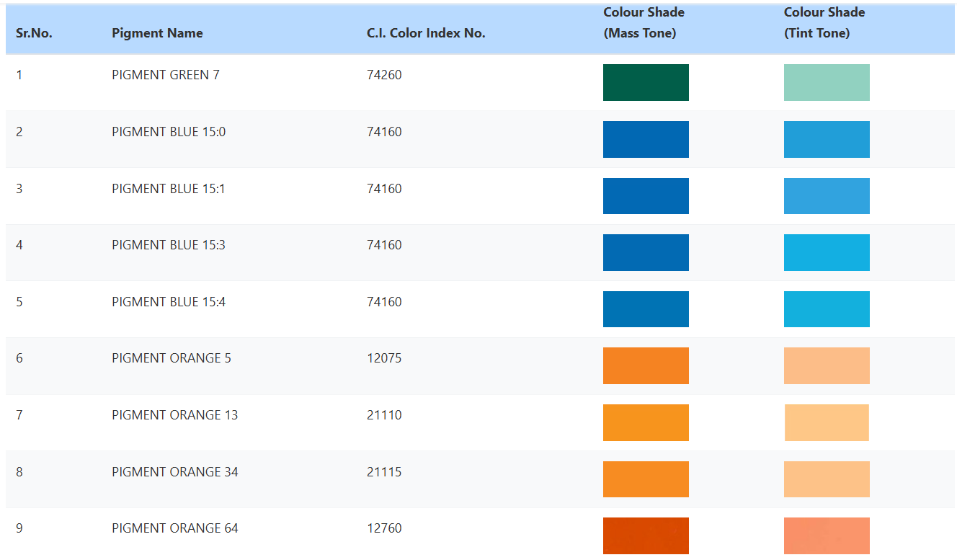Click the Pigment Blue 15:4 mass tone swatch
The height and width of the screenshot is (560, 957).
pyautogui.click(x=646, y=309)
